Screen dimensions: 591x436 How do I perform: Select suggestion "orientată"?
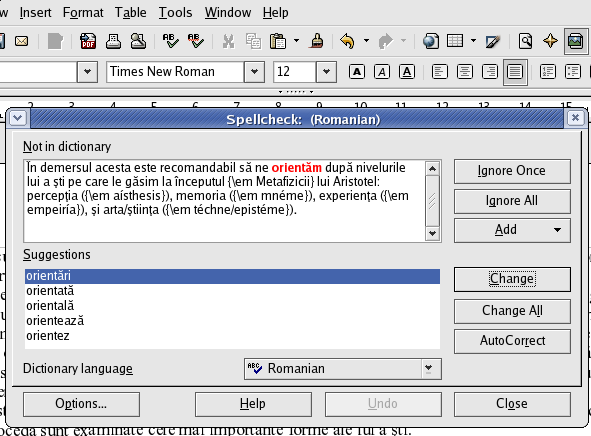(x=232, y=291)
